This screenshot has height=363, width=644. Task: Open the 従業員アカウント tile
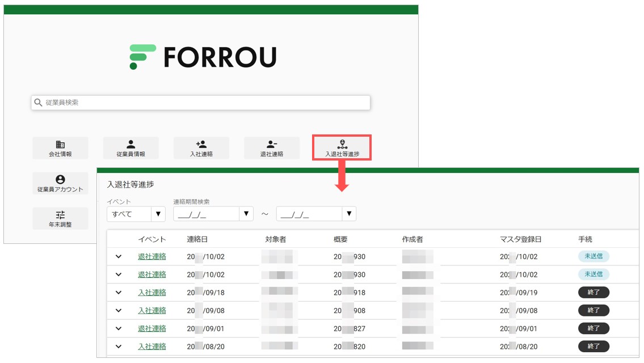click(60, 183)
